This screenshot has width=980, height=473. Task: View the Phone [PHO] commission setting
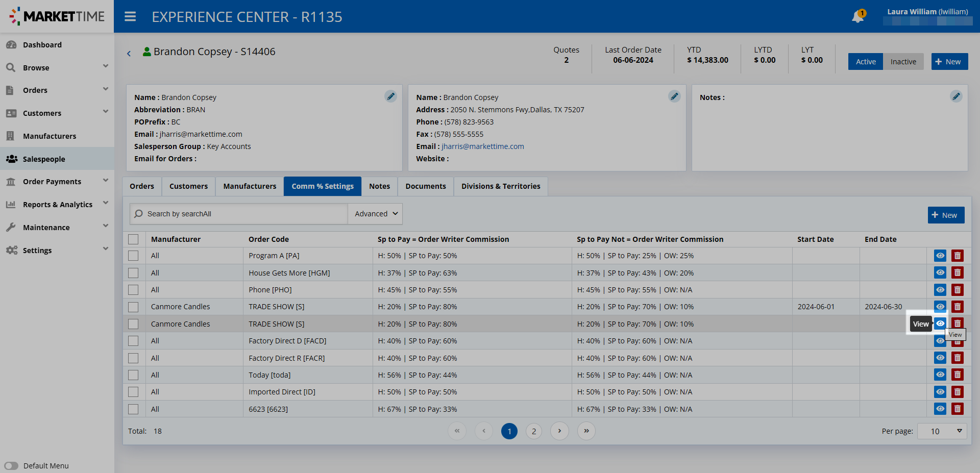click(940, 290)
